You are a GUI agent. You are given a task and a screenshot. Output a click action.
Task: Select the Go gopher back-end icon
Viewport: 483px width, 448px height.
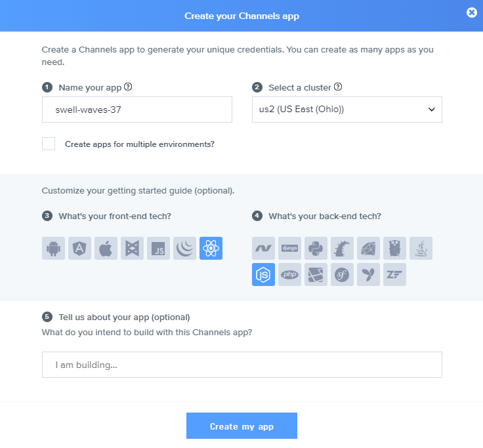click(x=394, y=248)
